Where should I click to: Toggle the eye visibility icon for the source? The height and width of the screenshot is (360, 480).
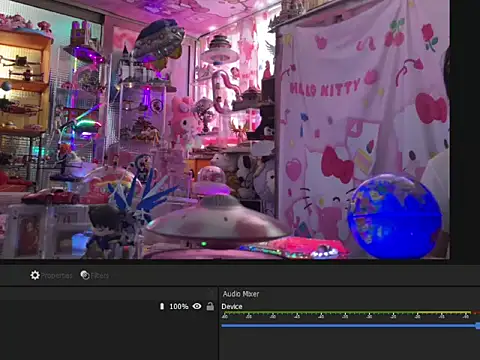[197, 306]
